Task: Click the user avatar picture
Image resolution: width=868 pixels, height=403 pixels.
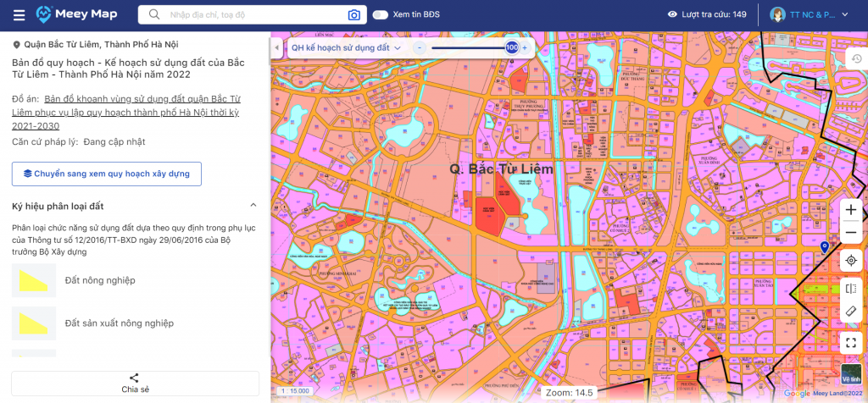Action: [778, 14]
